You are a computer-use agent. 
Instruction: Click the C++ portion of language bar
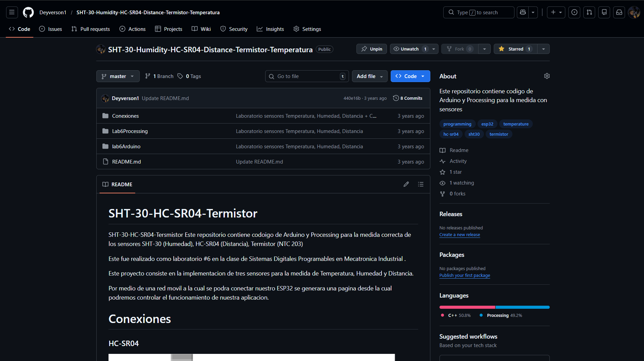(x=467, y=307)
